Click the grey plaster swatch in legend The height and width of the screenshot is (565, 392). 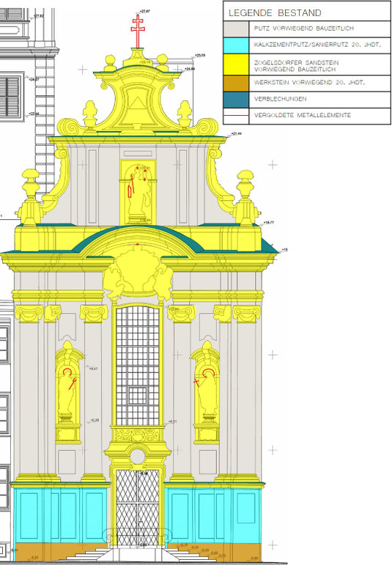click(236, 29)
